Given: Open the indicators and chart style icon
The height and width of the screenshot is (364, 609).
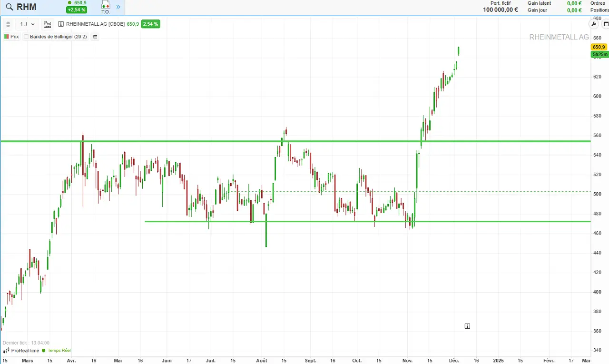Looking at the screenshot, I should (47, 24).
